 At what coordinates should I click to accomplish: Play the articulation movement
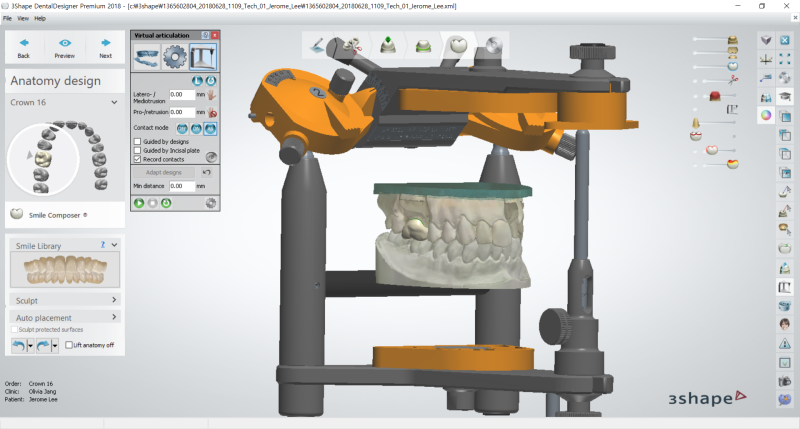point(139,203)
